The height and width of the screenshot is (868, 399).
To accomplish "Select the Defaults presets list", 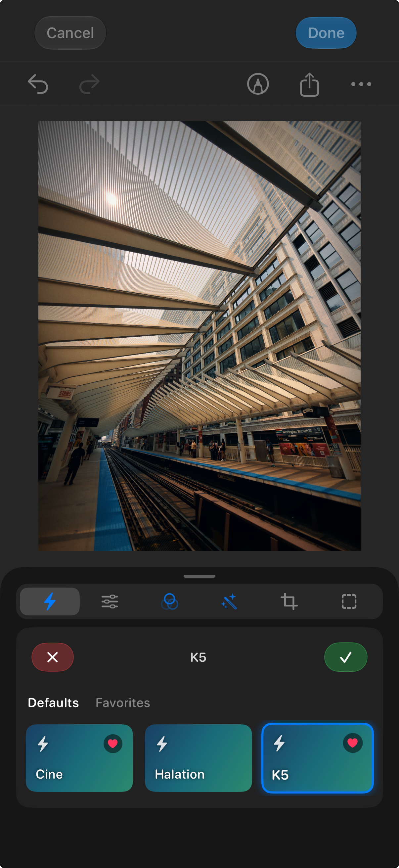I will tap(53, 703).
